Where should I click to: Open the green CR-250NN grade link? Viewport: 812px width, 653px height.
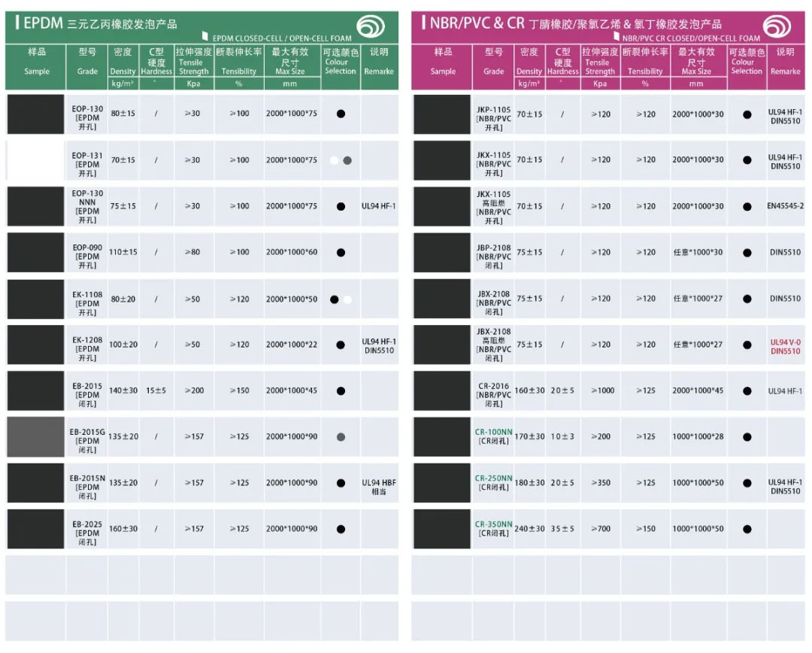tap(493, 478)
